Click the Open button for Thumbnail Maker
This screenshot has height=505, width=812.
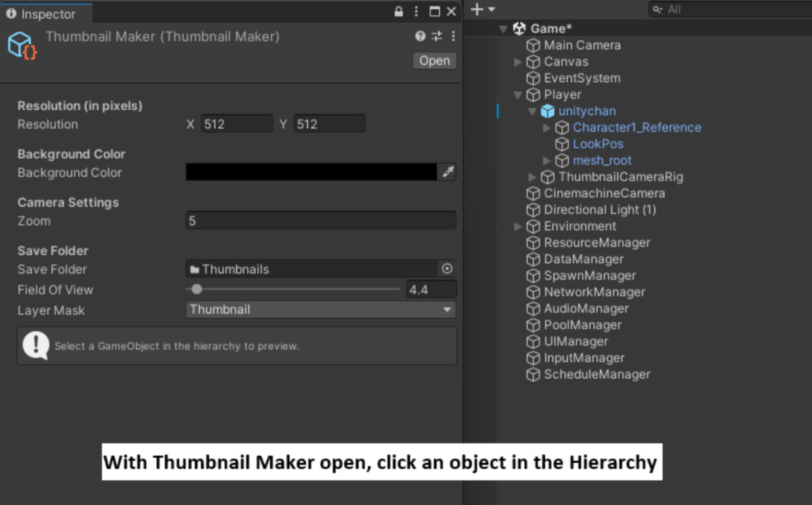pyautogui.click(x=434, y=61)
